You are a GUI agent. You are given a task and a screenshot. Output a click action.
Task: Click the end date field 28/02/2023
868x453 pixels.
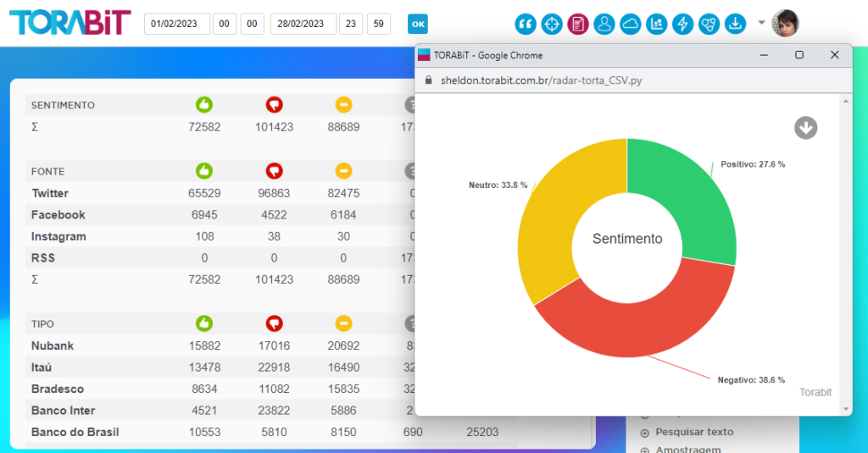(303, 24)
